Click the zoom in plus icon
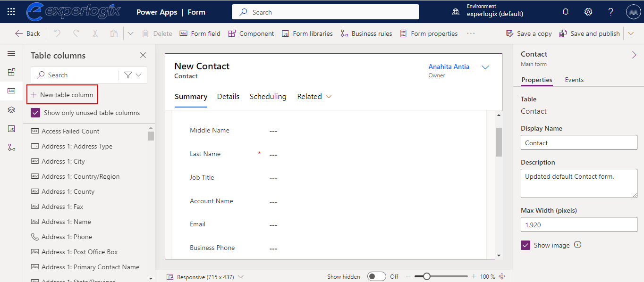 point(474,277)
